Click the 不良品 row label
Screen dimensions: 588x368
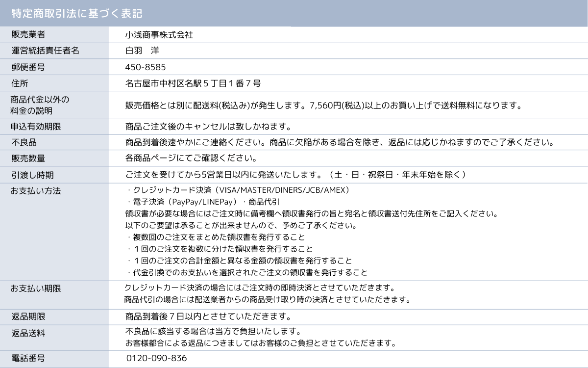tap(24, 142)
